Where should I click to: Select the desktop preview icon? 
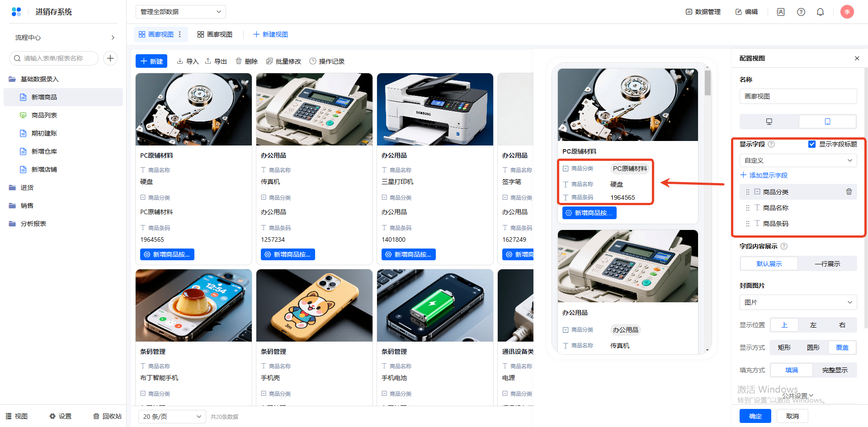pyautogui.click(x=769, y=122)
